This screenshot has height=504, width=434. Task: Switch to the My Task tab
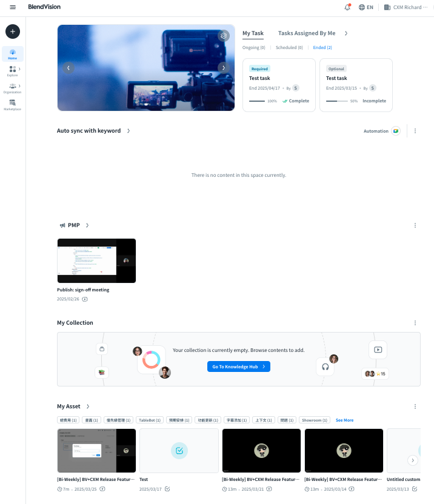coord(253,33)
